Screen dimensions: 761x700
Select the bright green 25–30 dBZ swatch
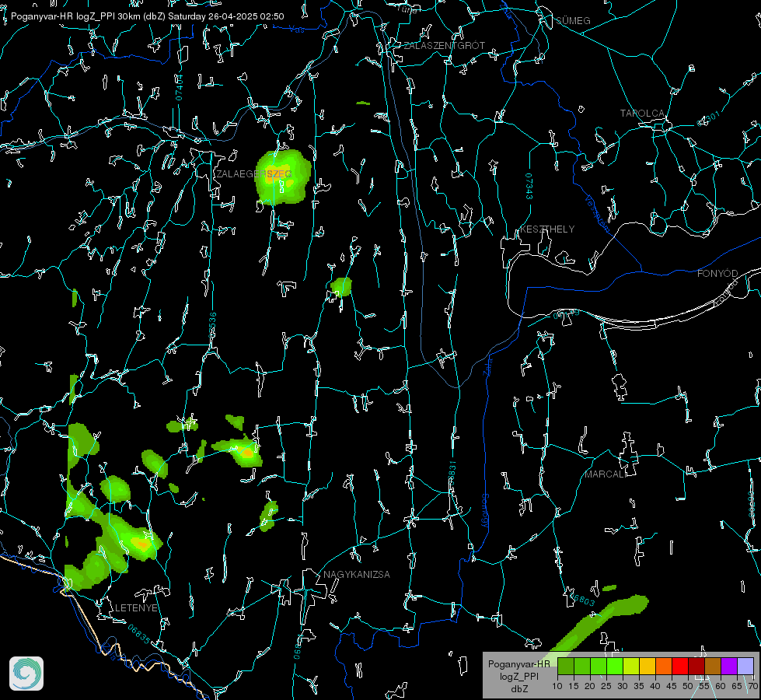tap(615, 666)
